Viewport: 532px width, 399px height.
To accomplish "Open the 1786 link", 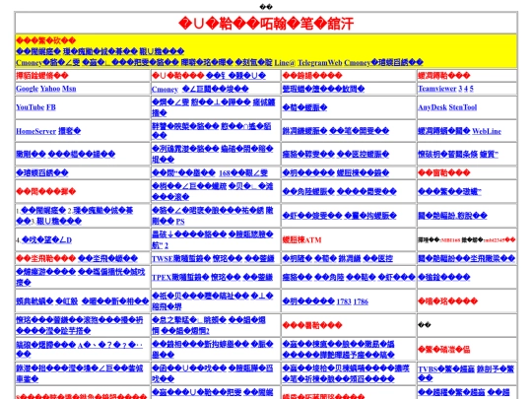I will click(x=361, y=301).
